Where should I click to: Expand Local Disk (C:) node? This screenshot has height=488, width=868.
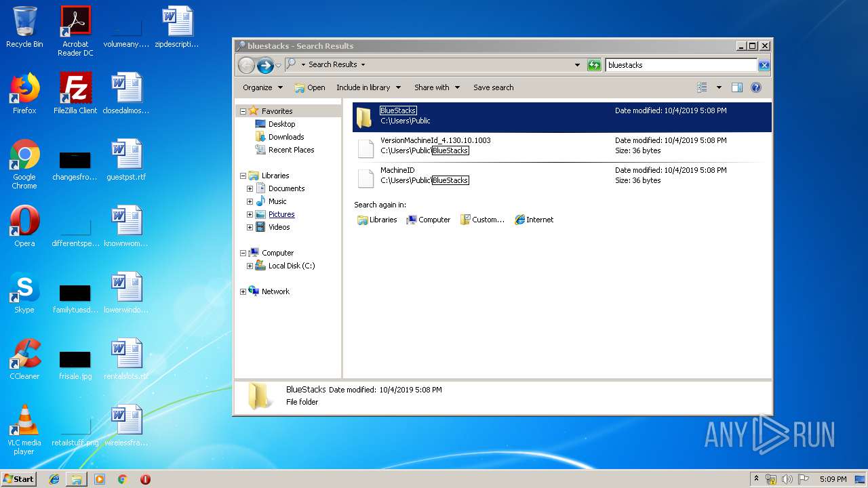pyautogui.click(x=250, y=266)
